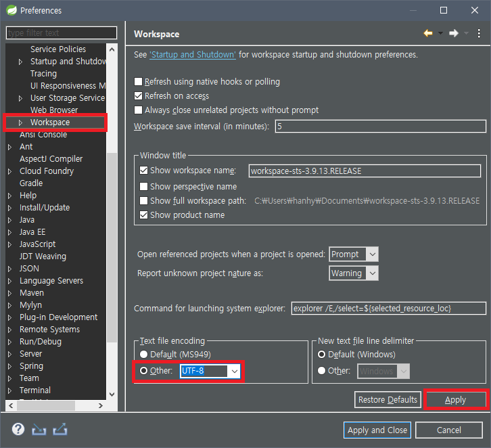Click the system explorer command field

[x=389, y=309]
